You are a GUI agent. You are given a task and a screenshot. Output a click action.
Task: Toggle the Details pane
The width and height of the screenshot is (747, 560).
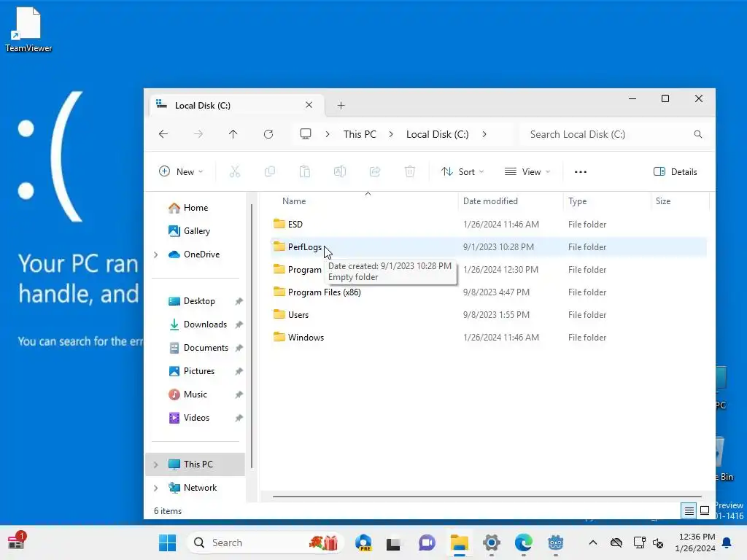pyautogui.click(x=676, y=171)
